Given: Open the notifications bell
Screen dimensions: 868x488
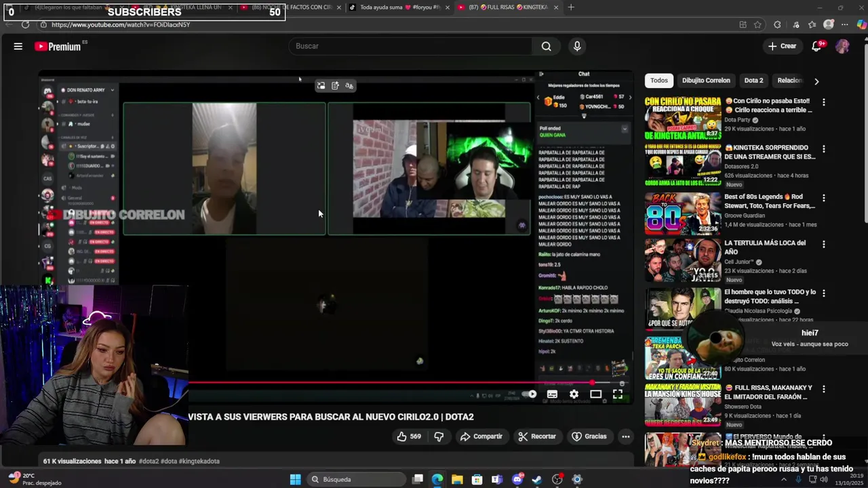Looking at the screenshot, I should click(x=817, y=46).
